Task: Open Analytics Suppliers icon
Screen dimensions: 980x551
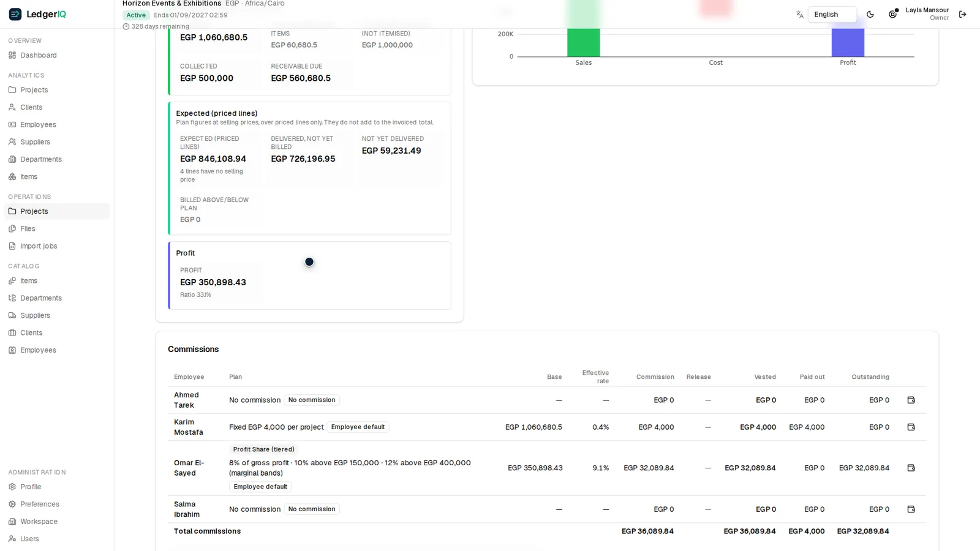Action: pos(12,142)
